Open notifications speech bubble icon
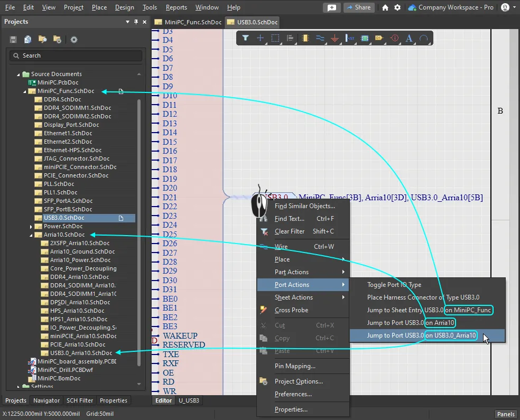This screenshot has width=520, height=420. point(332,7)
